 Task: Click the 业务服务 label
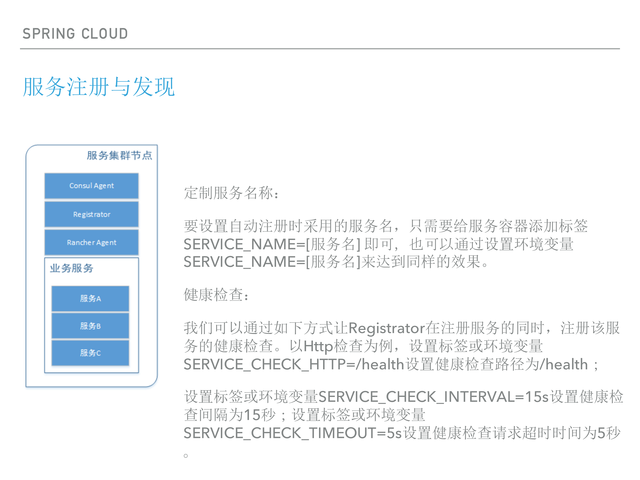point(72,268)
